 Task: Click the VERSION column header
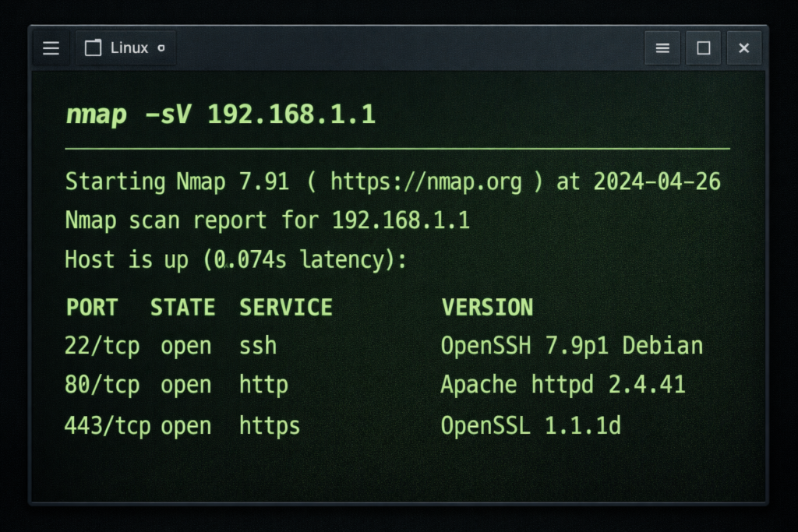tap(487, 307)
